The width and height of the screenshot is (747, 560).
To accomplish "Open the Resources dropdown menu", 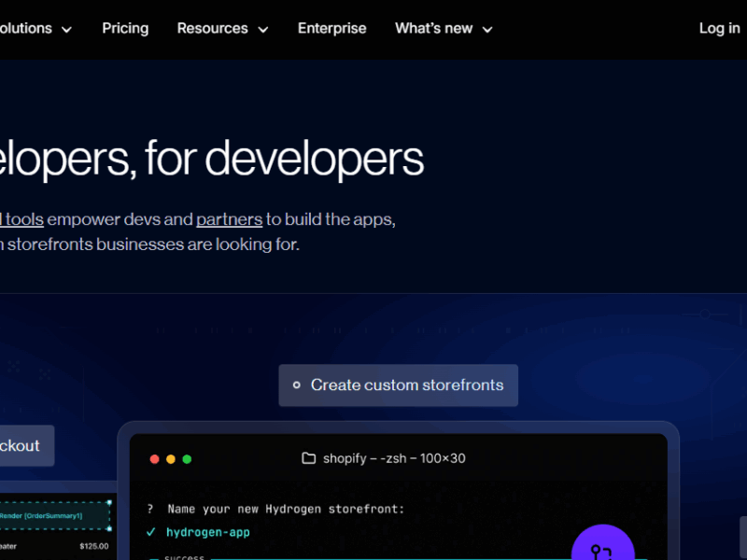I will (222, 29).
